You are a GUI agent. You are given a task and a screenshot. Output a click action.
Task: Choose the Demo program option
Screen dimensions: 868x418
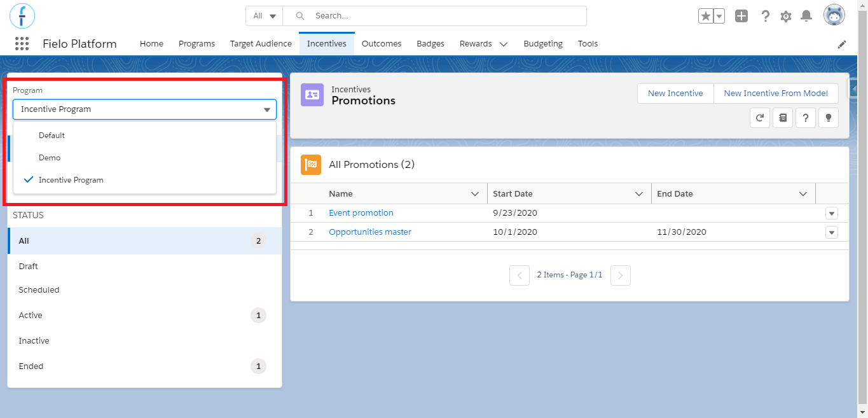click(144, 158)
